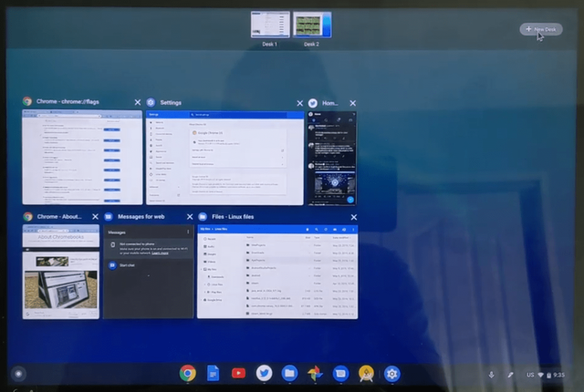Click the Twitter bird icon beside Home title
This screenshot has width=584, height=392.
tap(313, 103)
